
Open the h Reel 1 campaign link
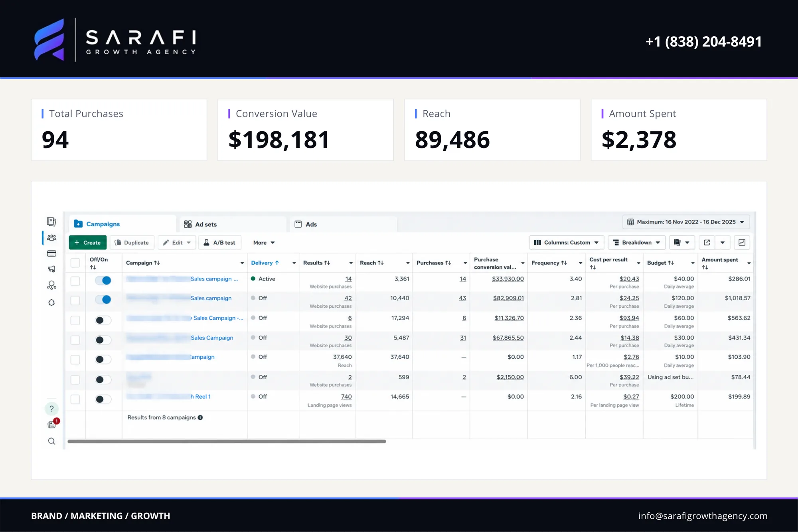pyautogui.click(x=200, y=397)
